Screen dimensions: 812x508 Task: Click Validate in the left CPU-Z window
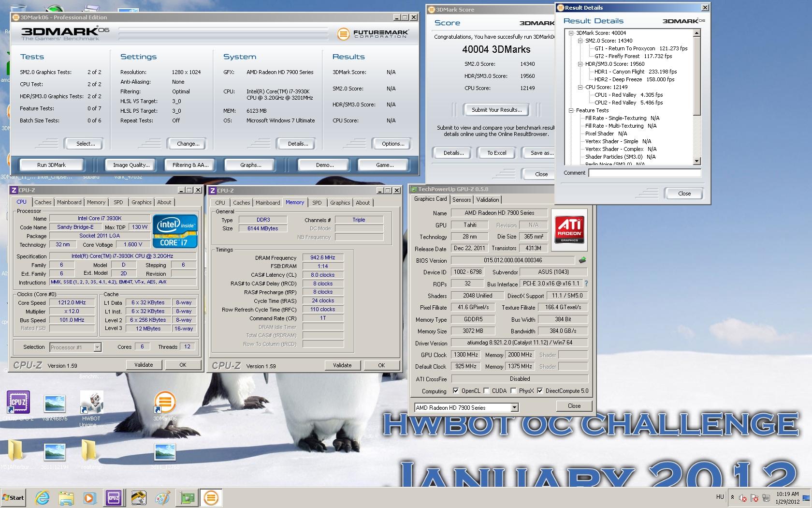click(144, 365)
